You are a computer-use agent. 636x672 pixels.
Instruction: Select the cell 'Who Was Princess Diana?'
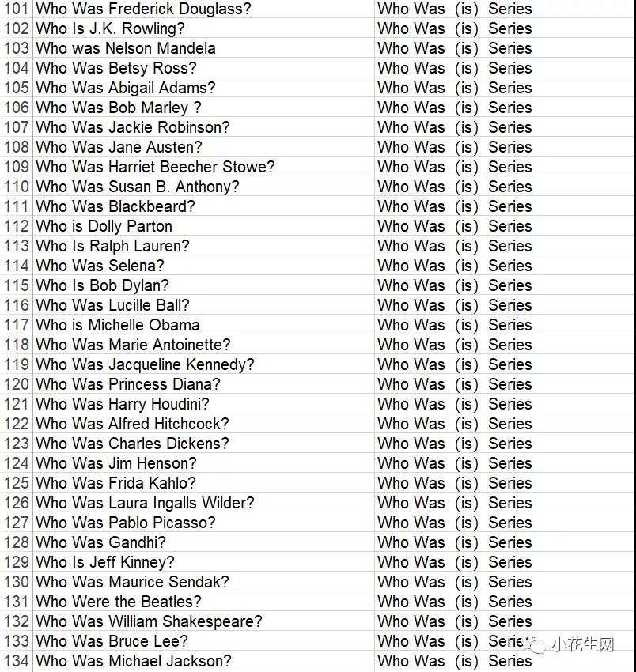(203, 384)
